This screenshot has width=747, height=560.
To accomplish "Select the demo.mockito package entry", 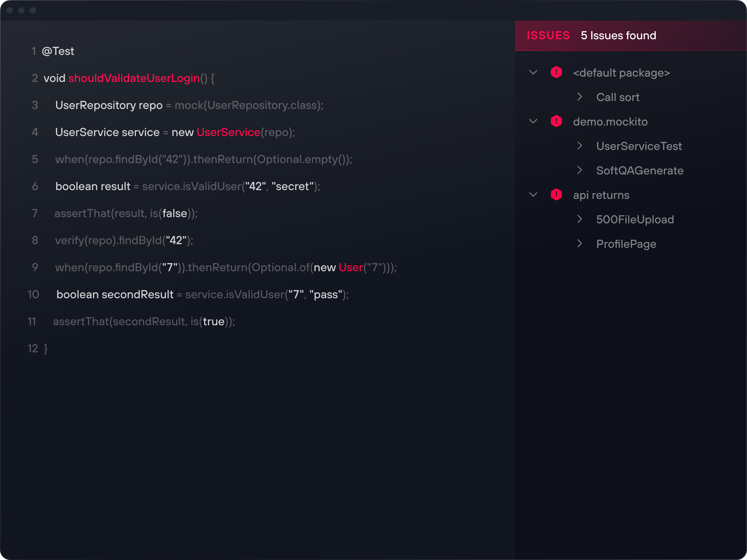I will 610,121.
